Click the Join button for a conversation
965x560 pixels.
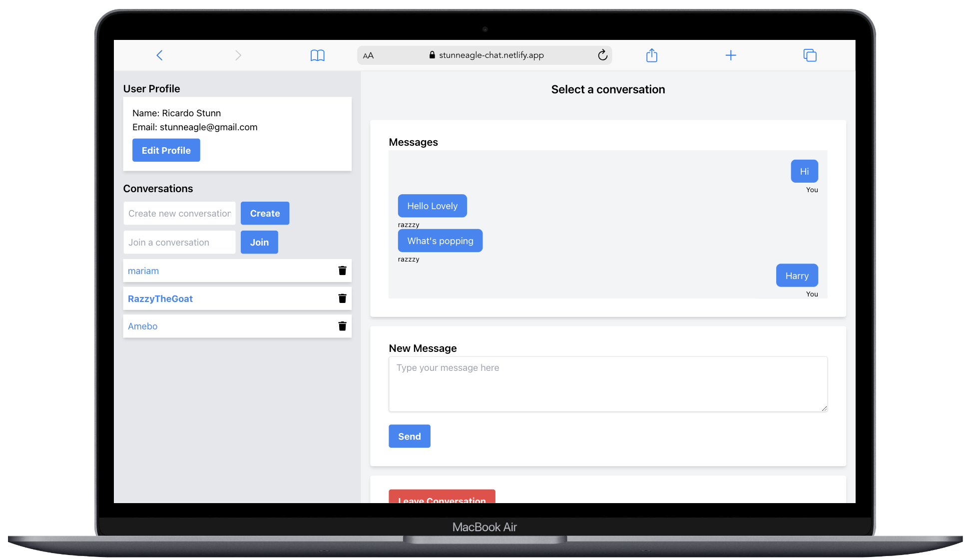tap(259, 242)
